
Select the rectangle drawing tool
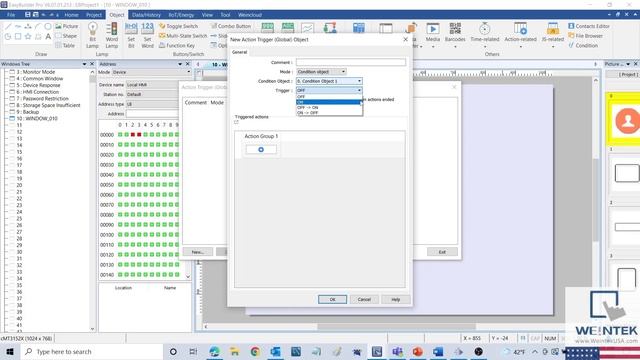tap(18, 36)
